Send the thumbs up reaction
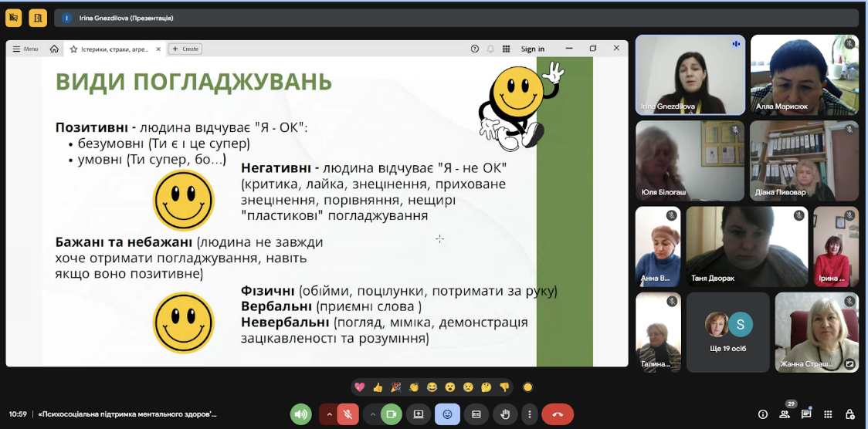868x429 pixels. tap(378, 387)
